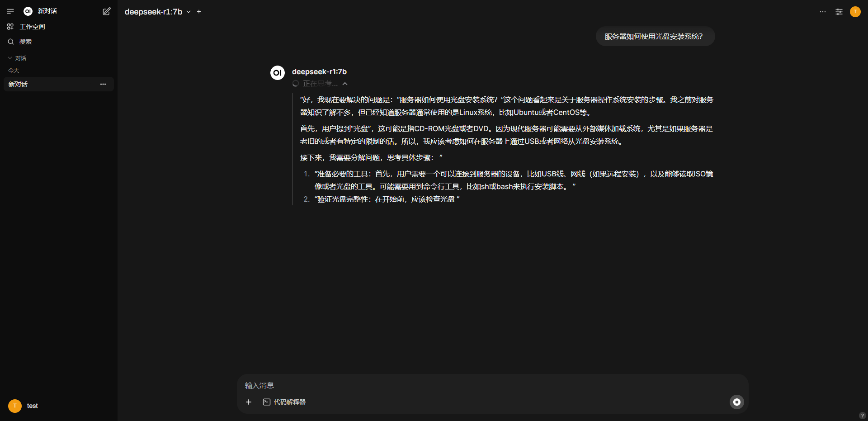Viewport: 868px width, 421px height.
Task: Stop the response generation
Action: (x=737, y=402)
